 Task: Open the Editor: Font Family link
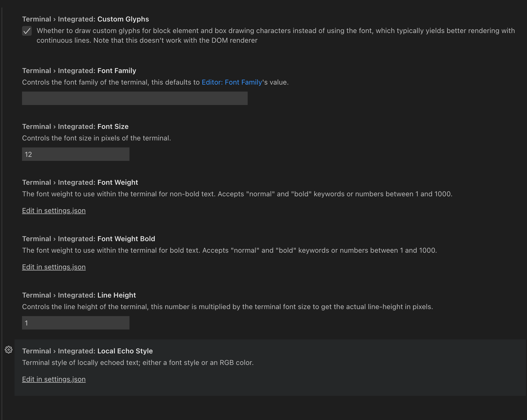pos(232,82)
